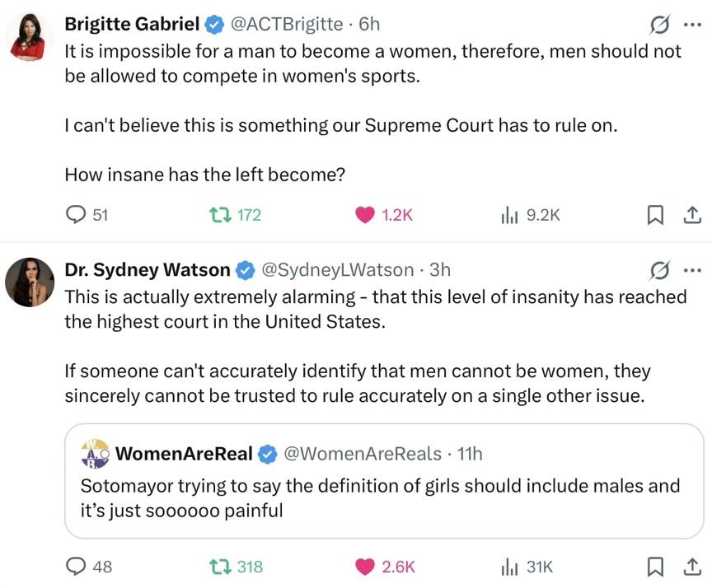The image size is (712, 588).
Task: Open the @SydneyLWatson profile handle
Action: point(337,269)
